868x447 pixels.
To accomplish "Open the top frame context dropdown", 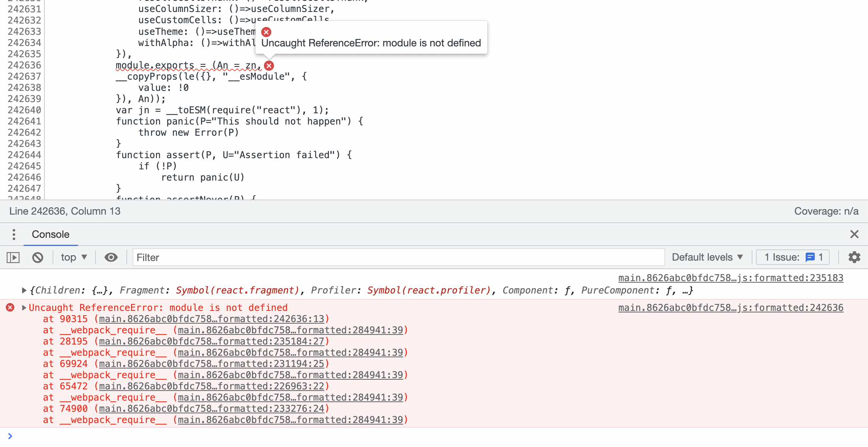I will (x=73, y=257).
